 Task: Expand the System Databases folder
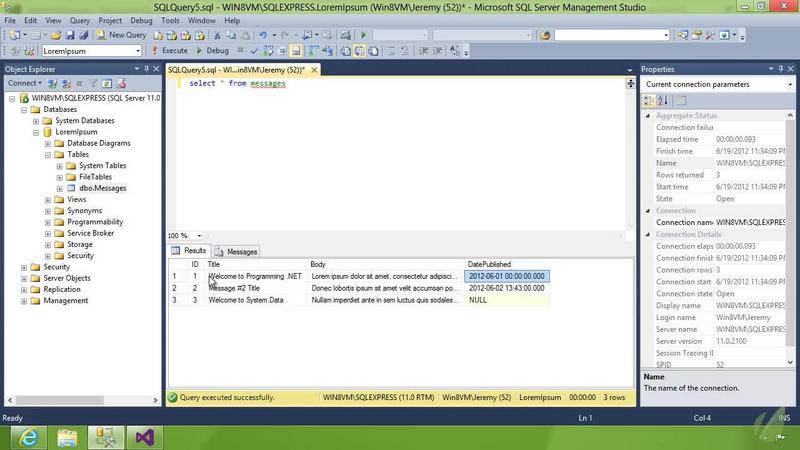(x=36, y=121)
